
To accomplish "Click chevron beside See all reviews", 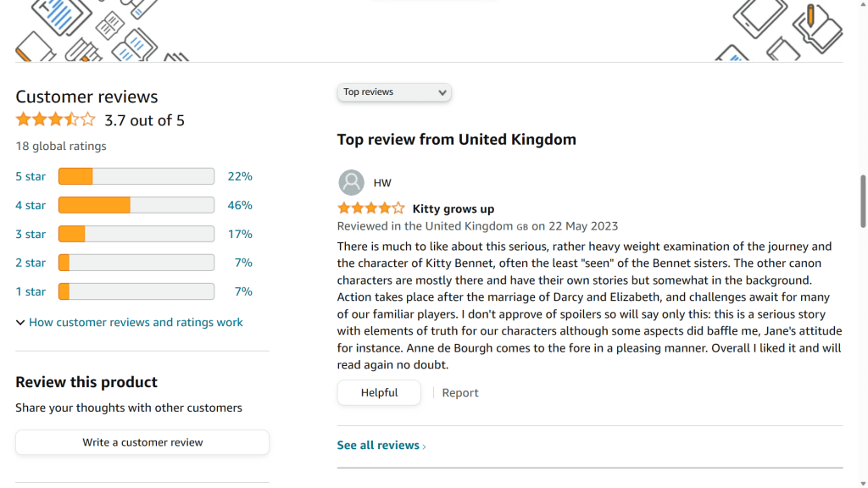I will [424, 446].
